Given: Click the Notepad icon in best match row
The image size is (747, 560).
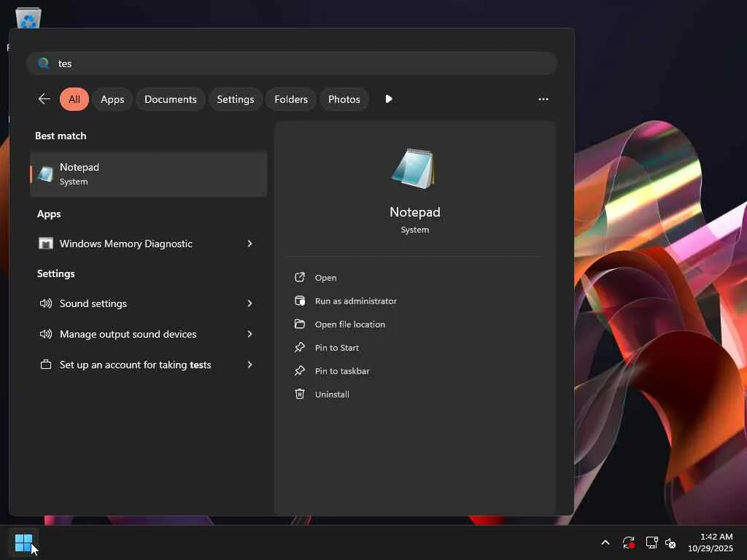Looking at the screenshot, I should [x=45, y=174].
